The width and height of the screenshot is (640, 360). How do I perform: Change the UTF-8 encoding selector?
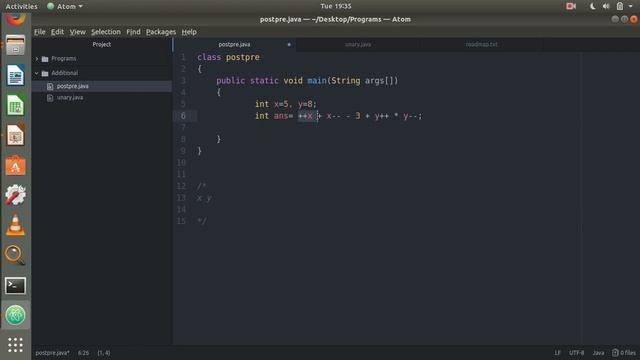(576, 353)
